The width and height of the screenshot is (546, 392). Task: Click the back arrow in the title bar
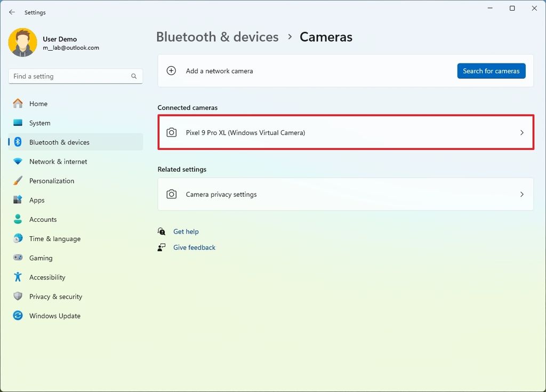(x=12, y=12)
